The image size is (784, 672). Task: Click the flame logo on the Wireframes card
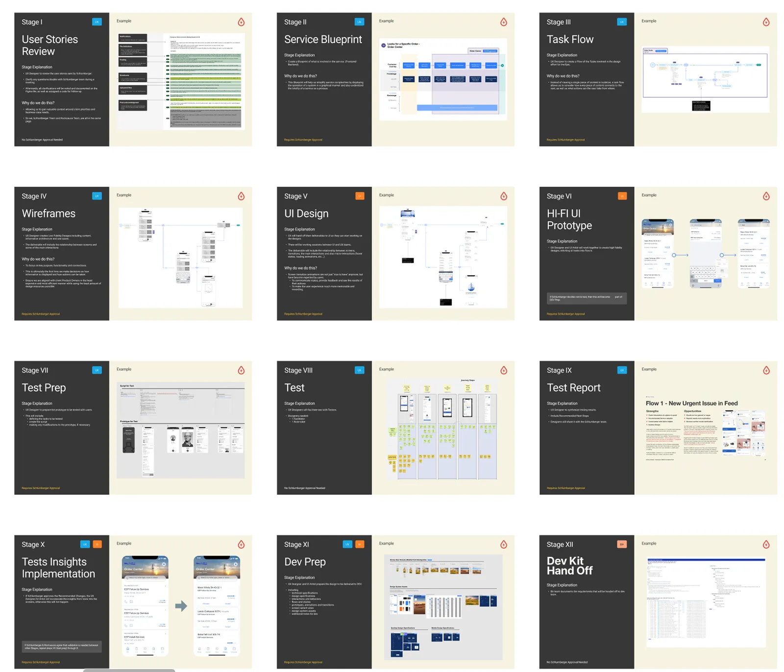241,196
